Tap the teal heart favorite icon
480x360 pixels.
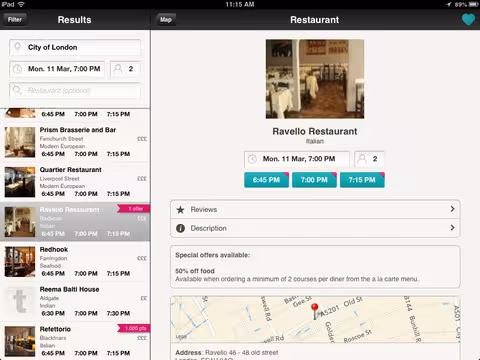pyautogui.click(x=468, y=20)
